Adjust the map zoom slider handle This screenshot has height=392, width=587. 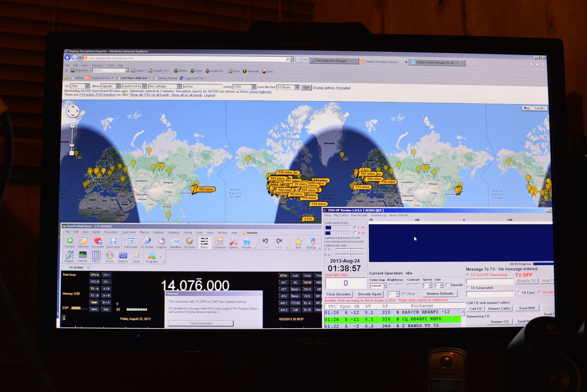pyautogui.click(x=72, y=145)
